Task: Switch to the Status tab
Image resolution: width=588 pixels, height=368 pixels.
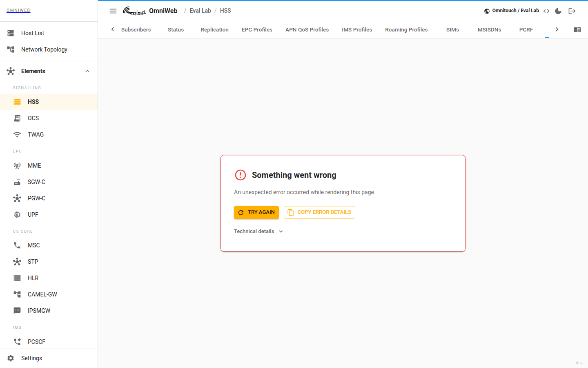Action: 176,29
